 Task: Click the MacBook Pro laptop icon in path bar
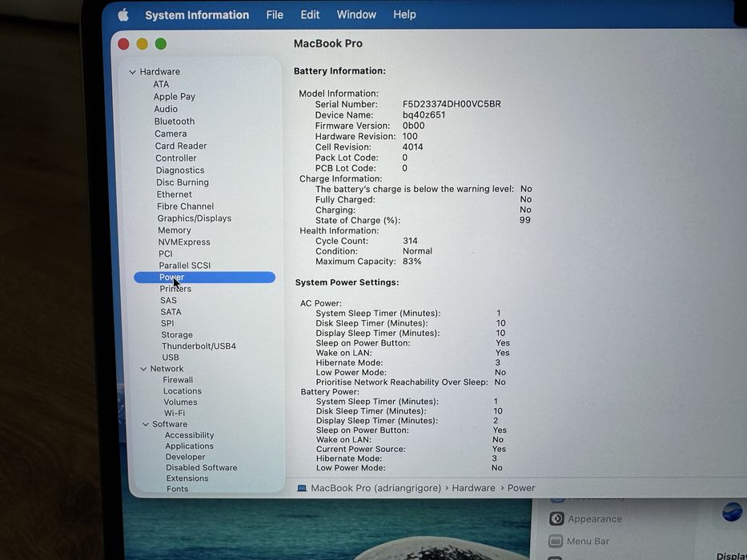pos(302,488)
